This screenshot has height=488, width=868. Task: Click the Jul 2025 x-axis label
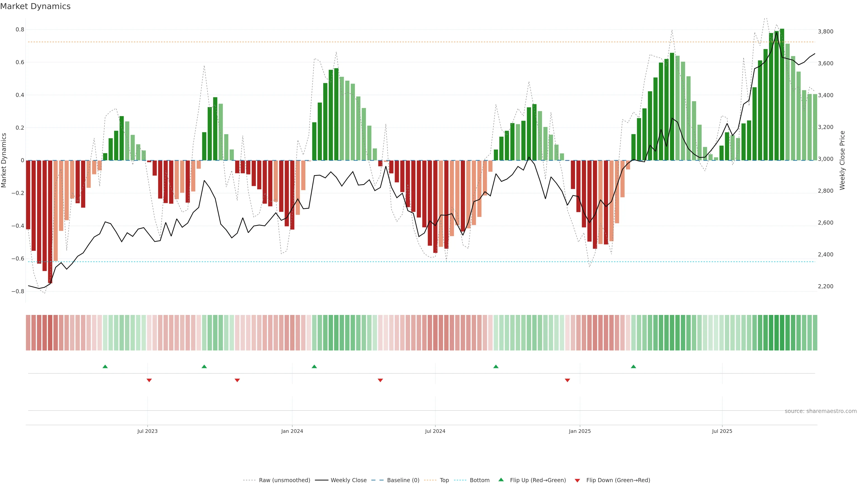tap(722, 431)
